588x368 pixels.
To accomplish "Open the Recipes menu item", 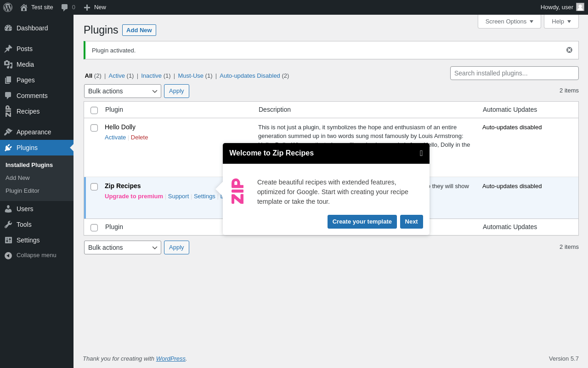I will [37, 111].
